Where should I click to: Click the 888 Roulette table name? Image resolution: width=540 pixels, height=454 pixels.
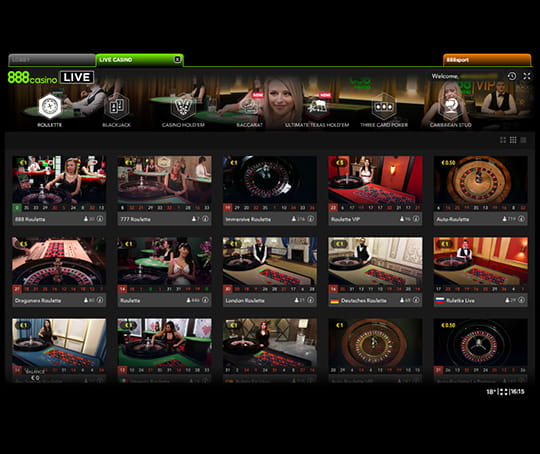[x=30, y=219]
